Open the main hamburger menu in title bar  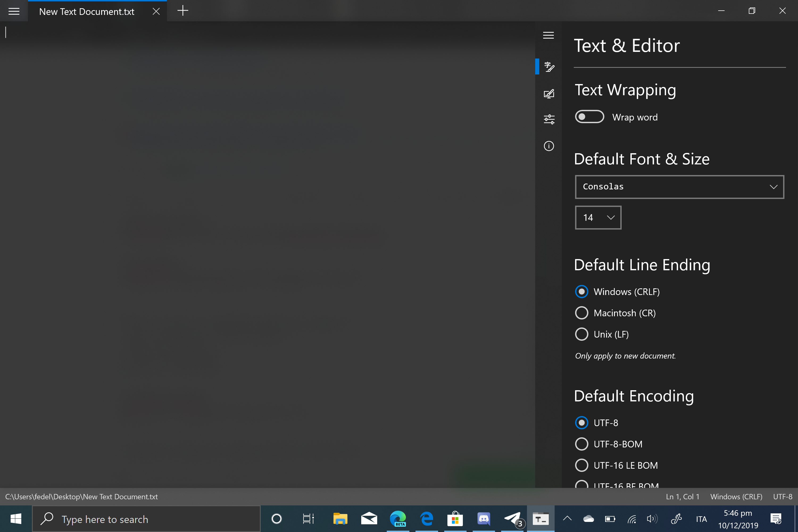pos(14,11)
